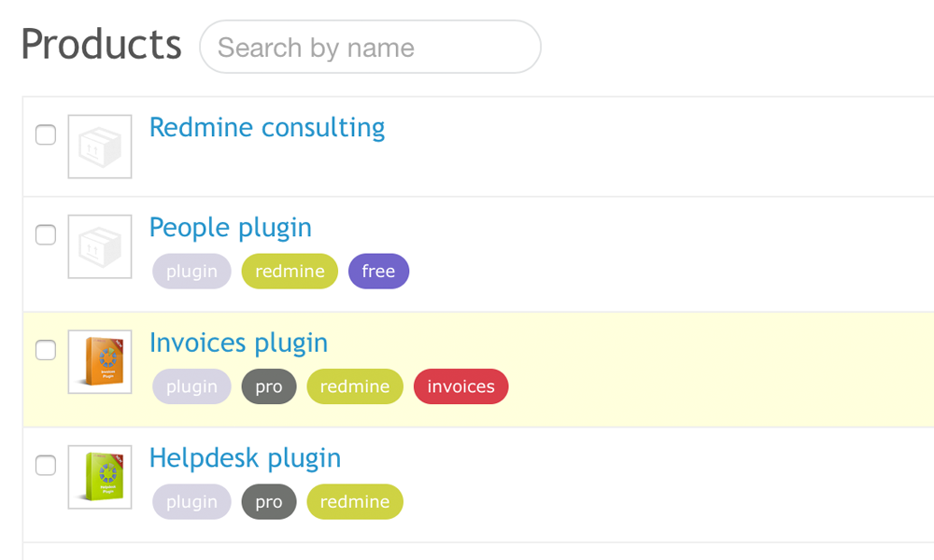Screen dimensions: 934x560
Task: Open the People plugin link
Action: pyautogui.click(x=231, y=228)
